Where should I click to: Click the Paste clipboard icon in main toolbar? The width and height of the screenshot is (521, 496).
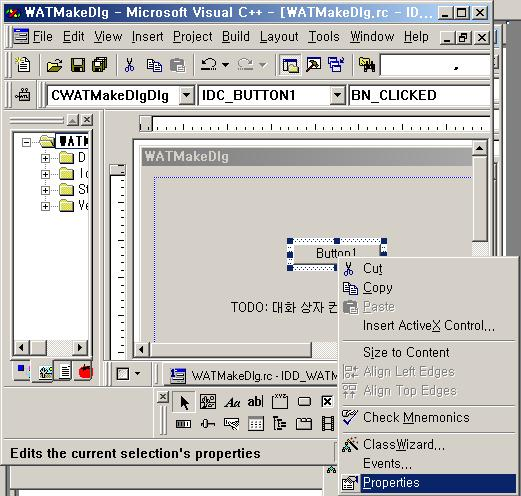177,65
